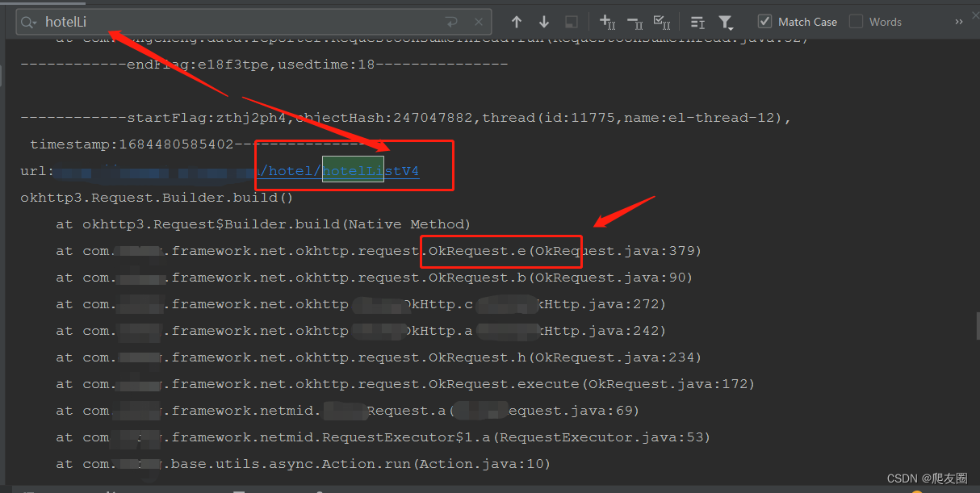
Task: Click the Request$Builder.build(Native Method) line
Action: 263,224
